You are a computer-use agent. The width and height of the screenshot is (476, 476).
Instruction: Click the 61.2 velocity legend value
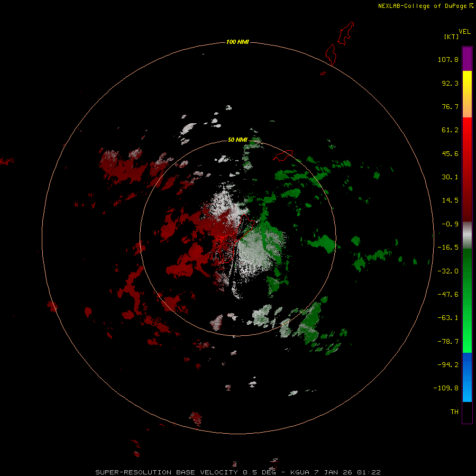[x=450, y=130]
